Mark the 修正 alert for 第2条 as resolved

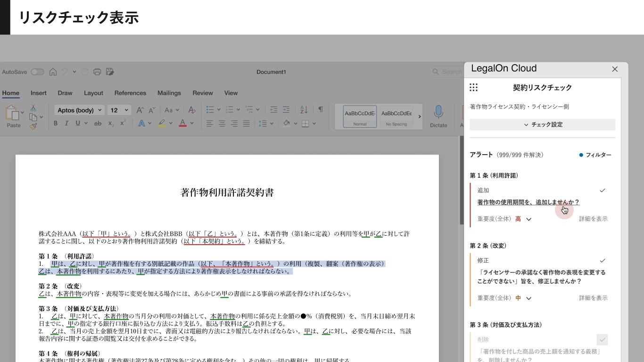pos(602,261)
